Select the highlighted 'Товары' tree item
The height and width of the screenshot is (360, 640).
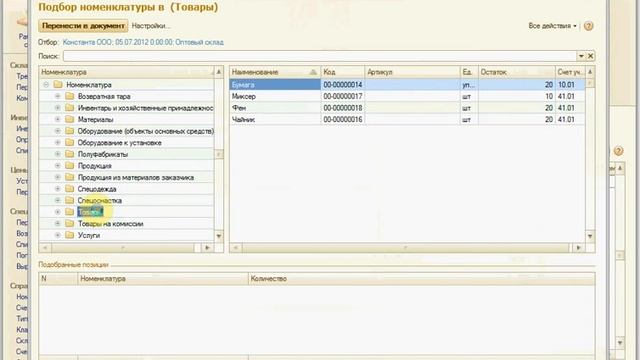(x=89, y=212)
